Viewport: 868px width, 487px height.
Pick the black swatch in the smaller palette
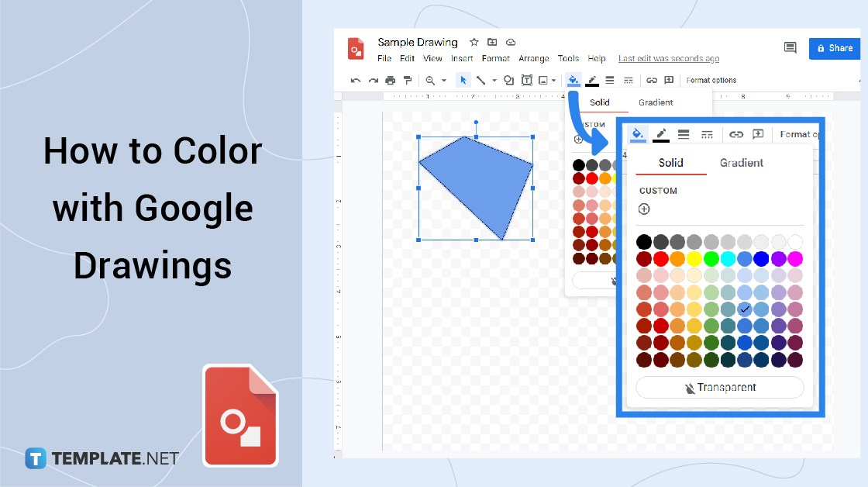(x=578, y=165)
